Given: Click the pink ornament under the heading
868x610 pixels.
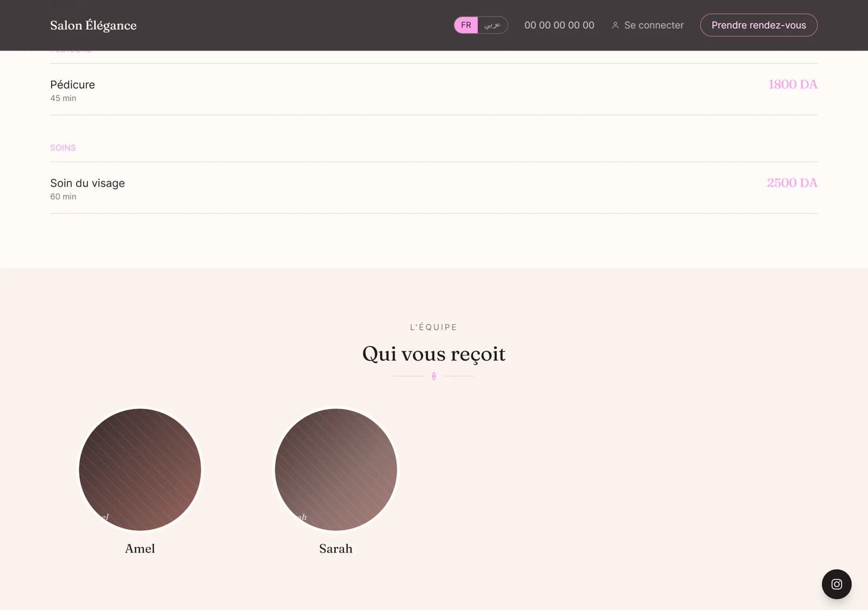Looking at the screenshot, I should [x=434, y=376].
